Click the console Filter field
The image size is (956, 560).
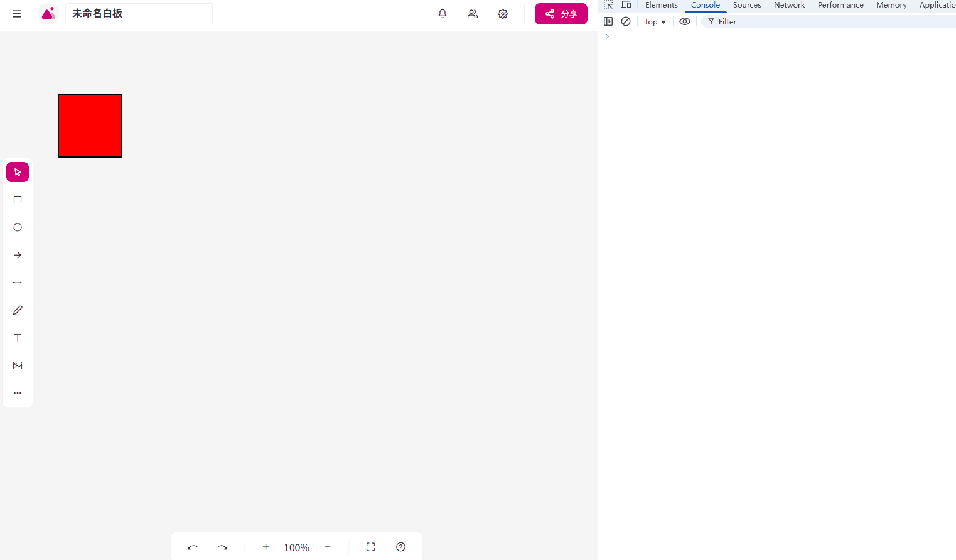click(x=829, y=21)
